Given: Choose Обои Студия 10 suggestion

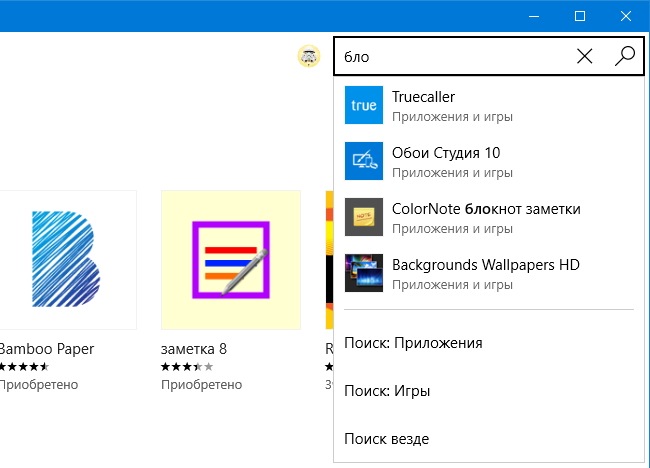Looking at the screenshot, I should click(446, 153).
